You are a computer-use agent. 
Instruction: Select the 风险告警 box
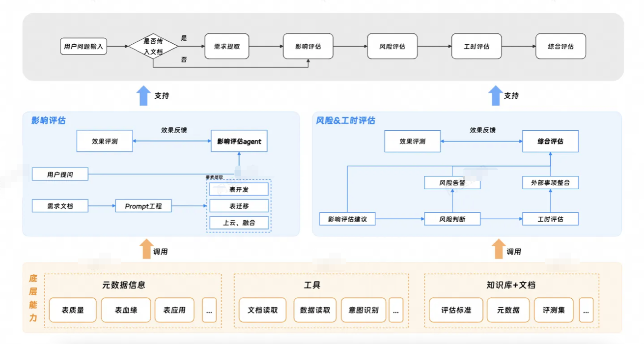point(452,183)
